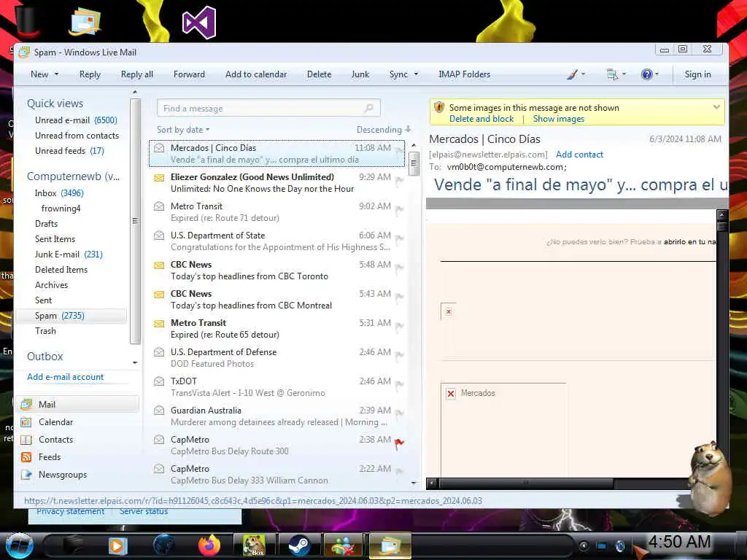The width and height of the screenshot is (747, 560).
Task: Click the Windows Start orb
Action: pos(20,545)
